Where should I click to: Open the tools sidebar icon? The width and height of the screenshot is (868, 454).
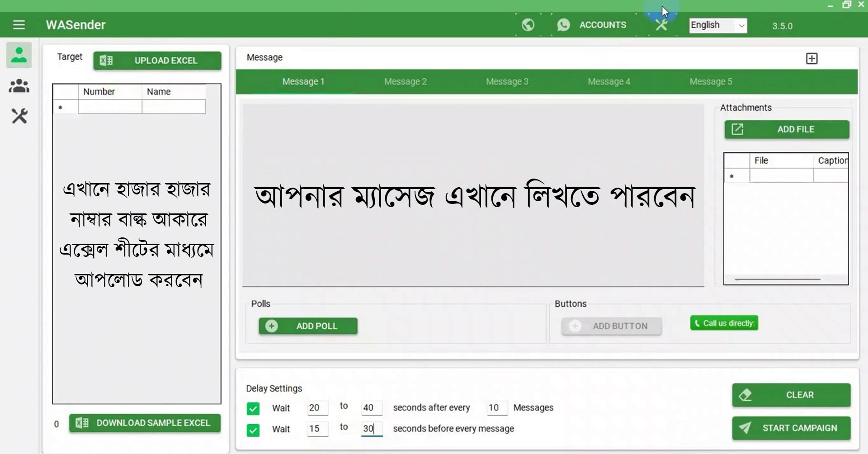[19, 116]
